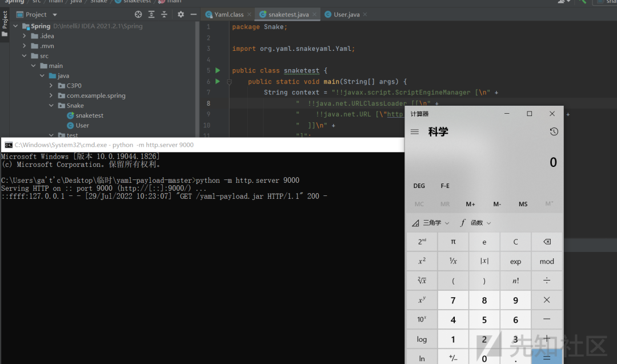617x364 pixels.
Task: Click calculator digit 9 button
Action: pos(515,300)
